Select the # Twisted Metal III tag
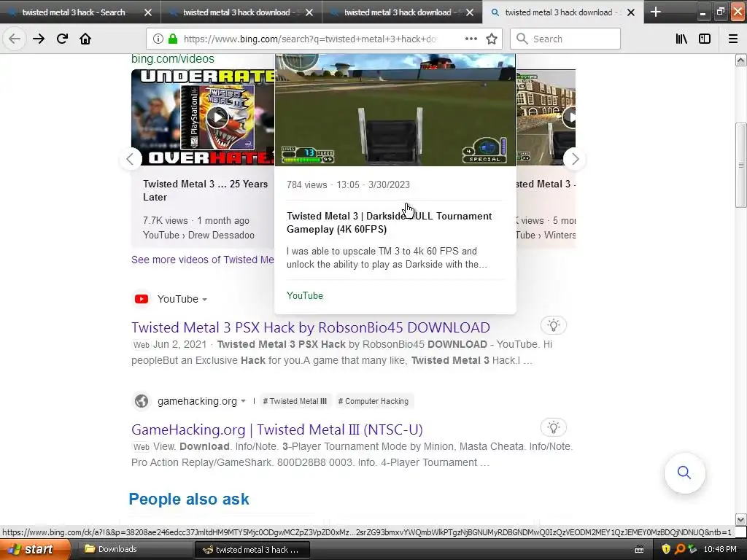 (x=295, y=401)
